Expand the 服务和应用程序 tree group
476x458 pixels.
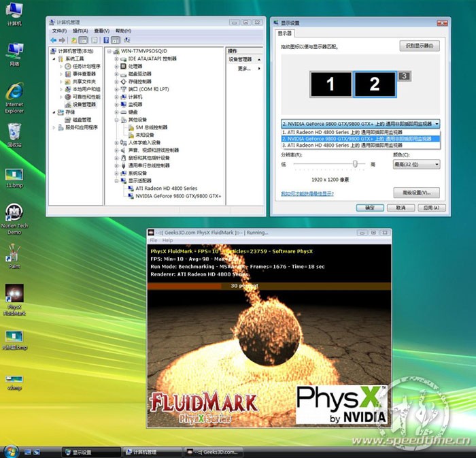point(54,127)
